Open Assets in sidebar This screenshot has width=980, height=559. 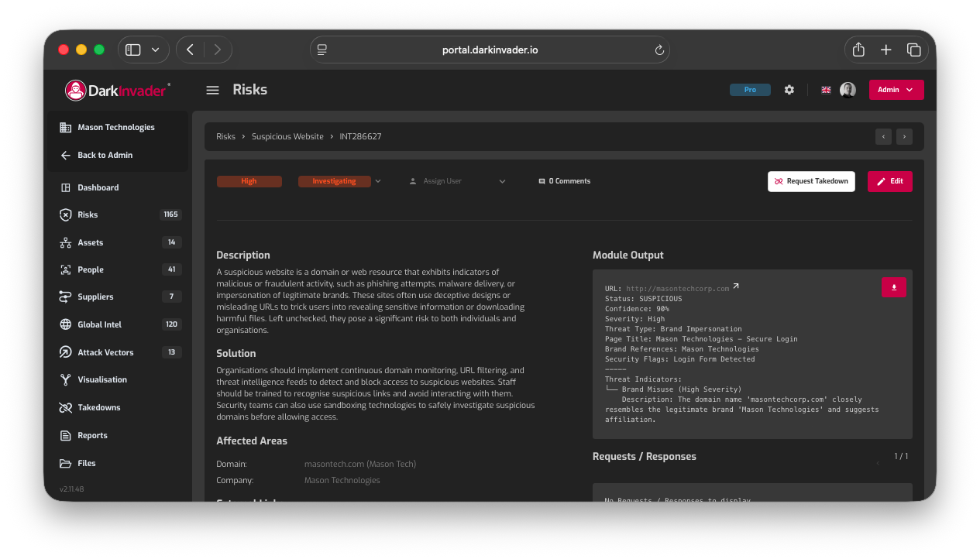coord(118,242)
